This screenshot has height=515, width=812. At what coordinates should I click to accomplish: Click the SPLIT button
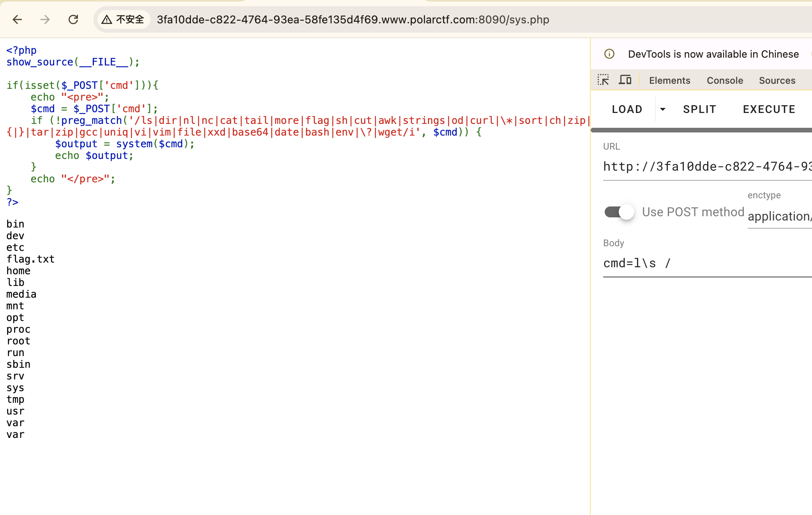[x=699, y=109]
